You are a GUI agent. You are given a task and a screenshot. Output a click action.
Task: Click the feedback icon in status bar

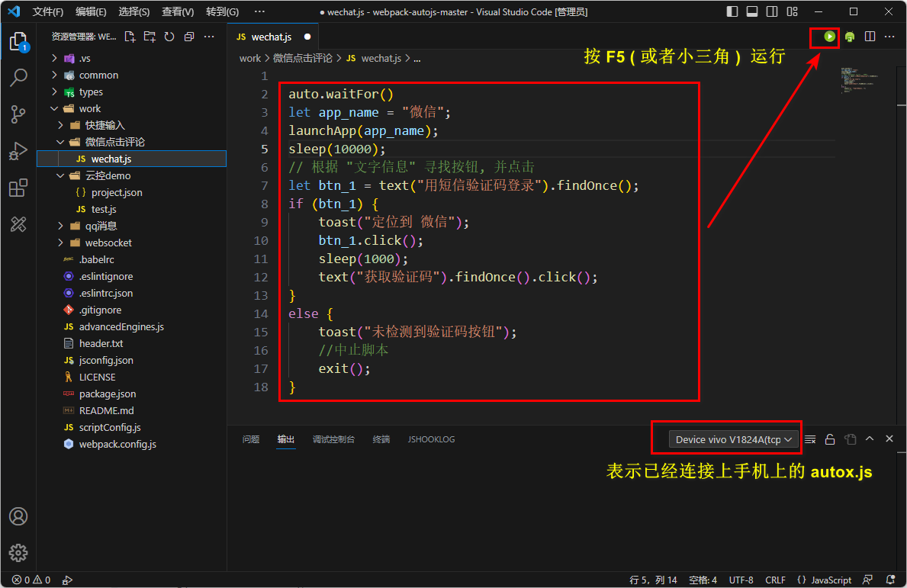point(867,580)
